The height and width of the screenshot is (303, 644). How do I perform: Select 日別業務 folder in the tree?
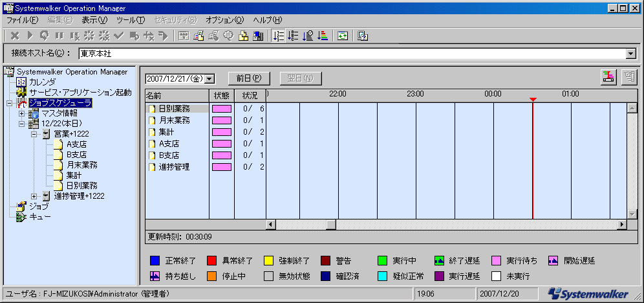coord(81,185)
